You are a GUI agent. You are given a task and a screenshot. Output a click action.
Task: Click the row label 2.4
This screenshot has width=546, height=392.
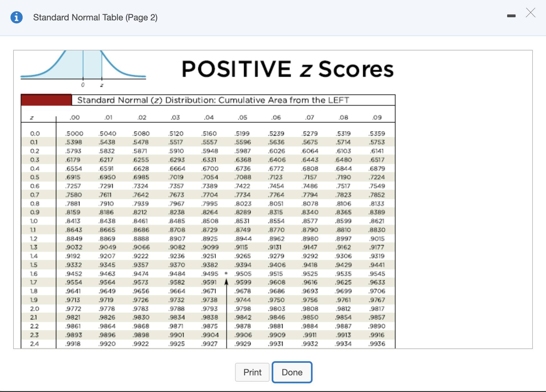35,343
